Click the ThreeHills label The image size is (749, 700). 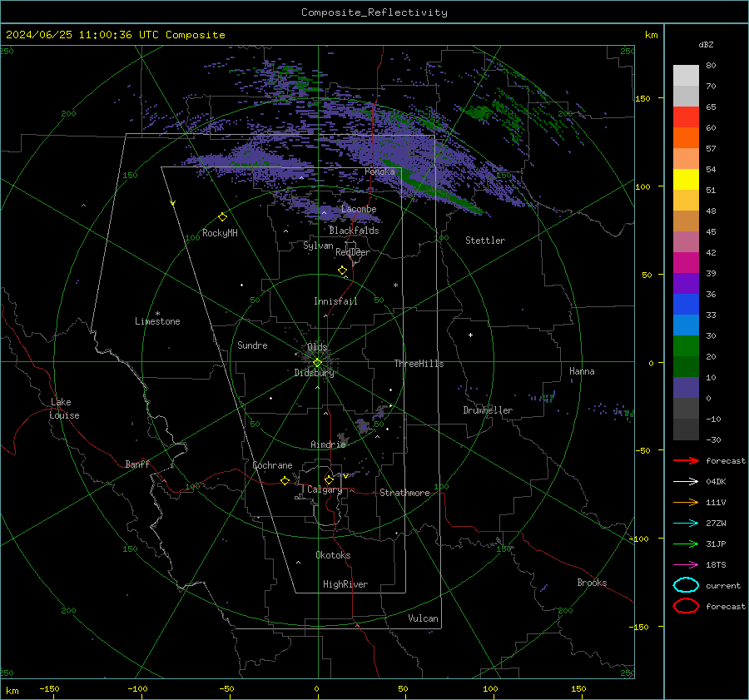(419, 364)
